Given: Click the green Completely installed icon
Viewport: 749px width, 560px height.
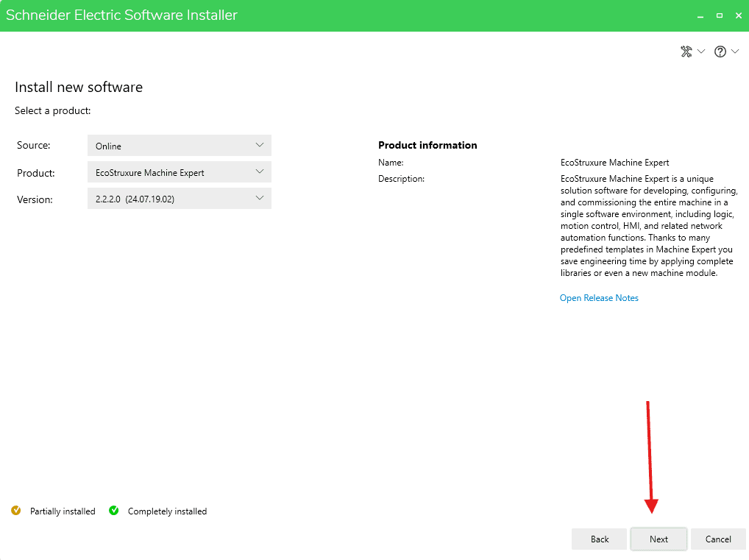Looking at the screenshot, I should pyautogui.click(x=114, y=510).
